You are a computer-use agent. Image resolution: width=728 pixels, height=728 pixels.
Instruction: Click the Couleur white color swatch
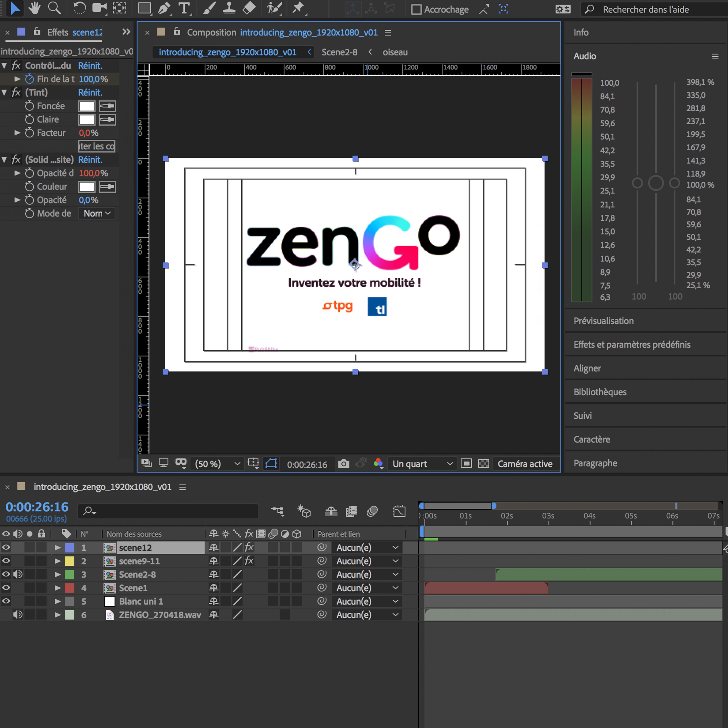click(x=87, y=187)
